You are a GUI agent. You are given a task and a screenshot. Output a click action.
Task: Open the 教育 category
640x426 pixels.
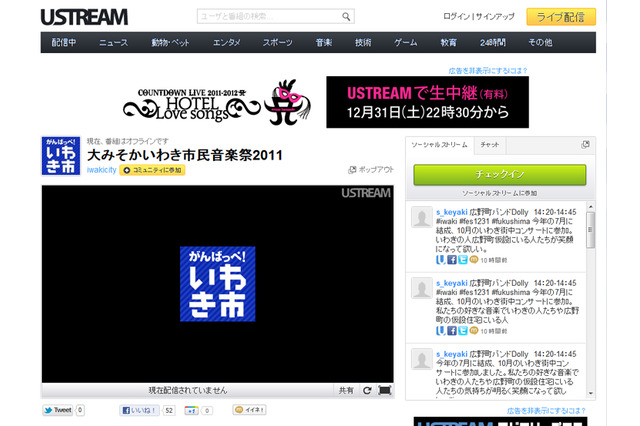pos(448,42)
